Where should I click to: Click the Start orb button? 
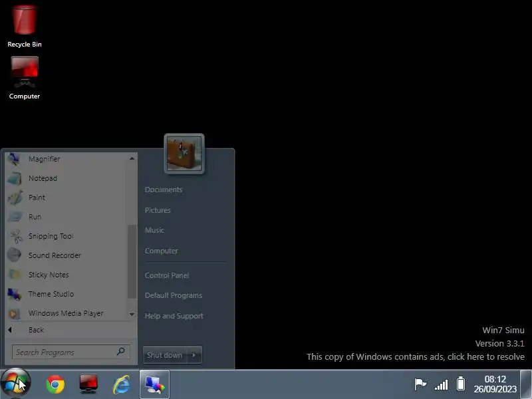(x=15, y=384)
